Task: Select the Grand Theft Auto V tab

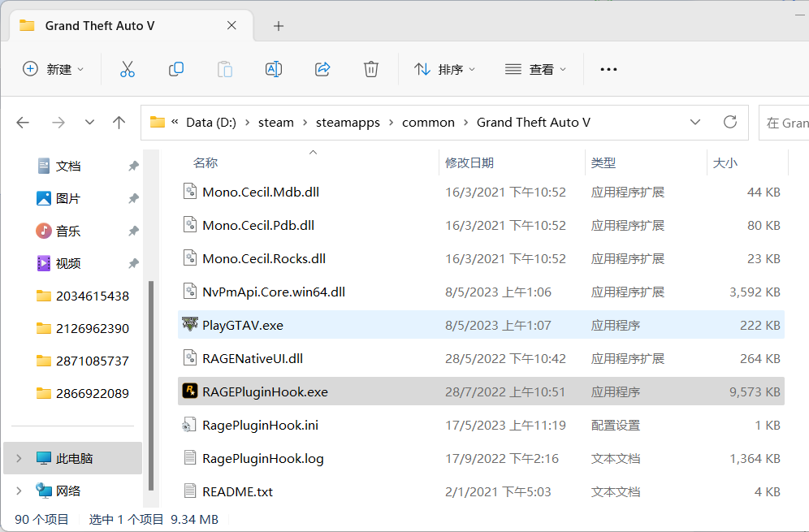Action: 131,26
